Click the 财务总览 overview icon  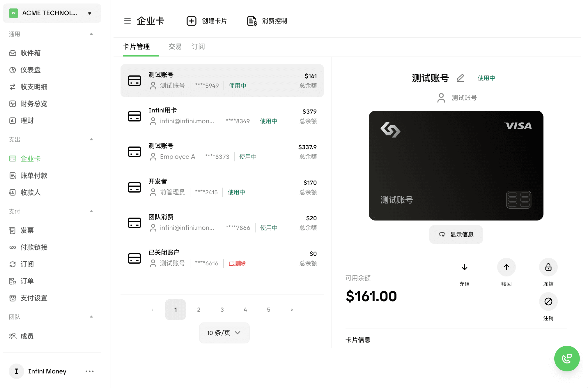13,104
